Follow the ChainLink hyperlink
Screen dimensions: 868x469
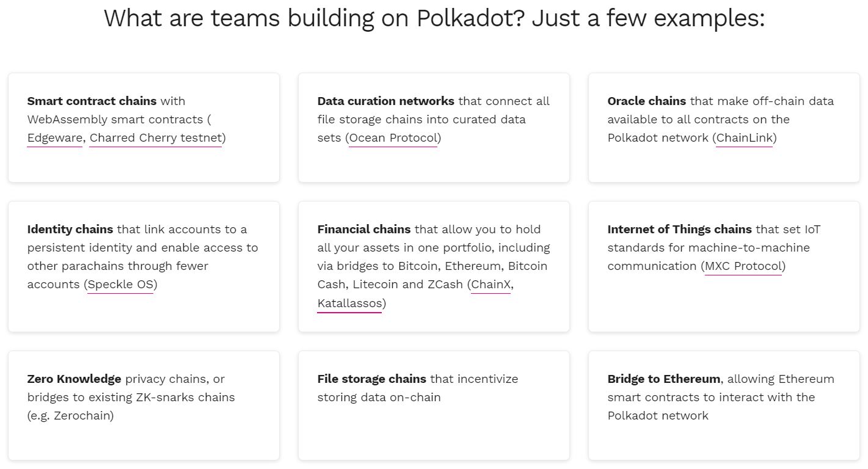[744, 138]
